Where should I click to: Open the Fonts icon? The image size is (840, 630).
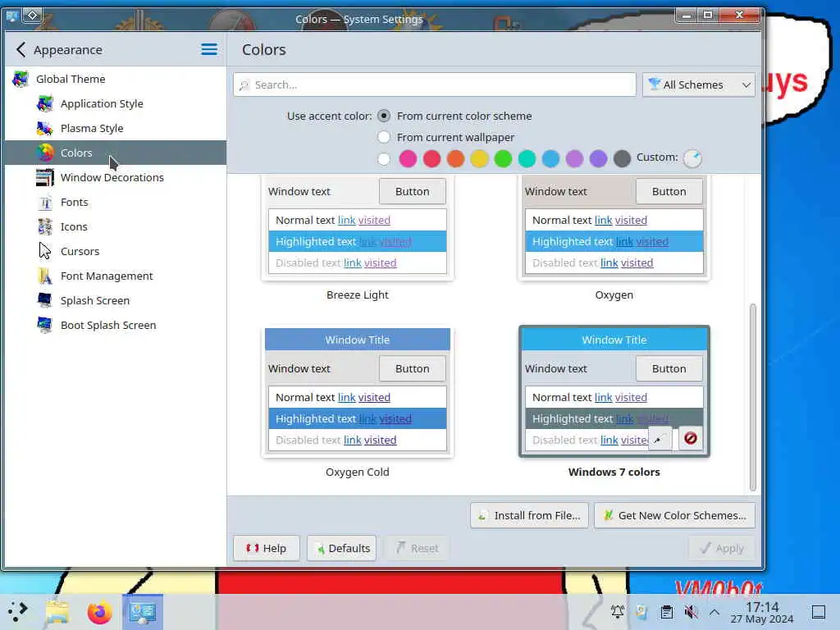[x=45, y=202]
